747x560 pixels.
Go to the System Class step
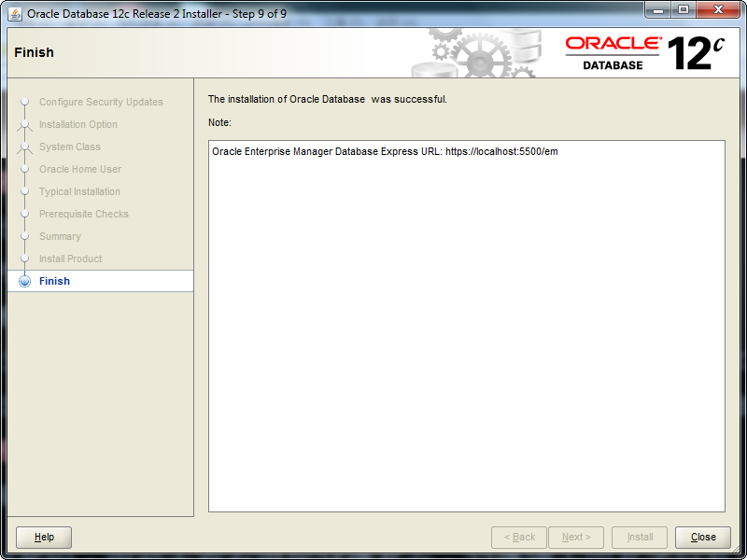70,147
